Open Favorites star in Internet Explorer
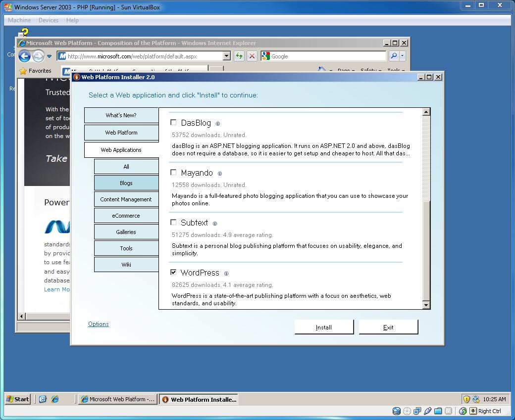Viewport: 515px width, 420px height. (x=23, y=71)
